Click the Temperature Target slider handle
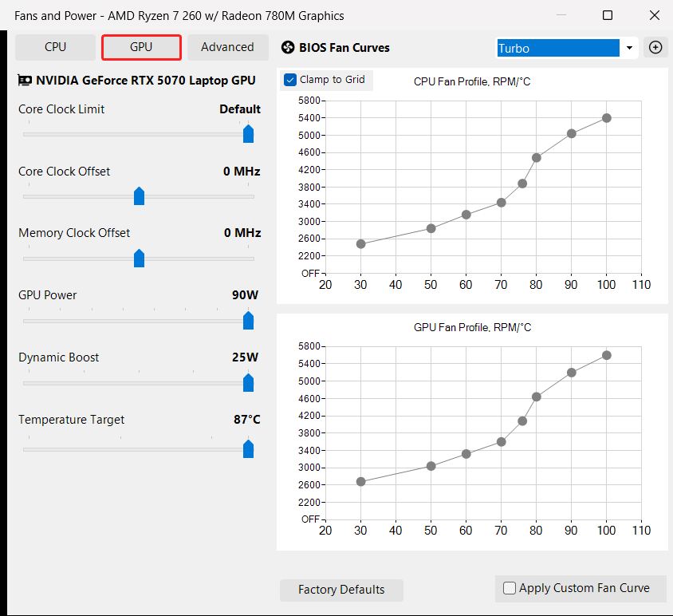The width and height of the screenshot is (673, 616). 248,448
